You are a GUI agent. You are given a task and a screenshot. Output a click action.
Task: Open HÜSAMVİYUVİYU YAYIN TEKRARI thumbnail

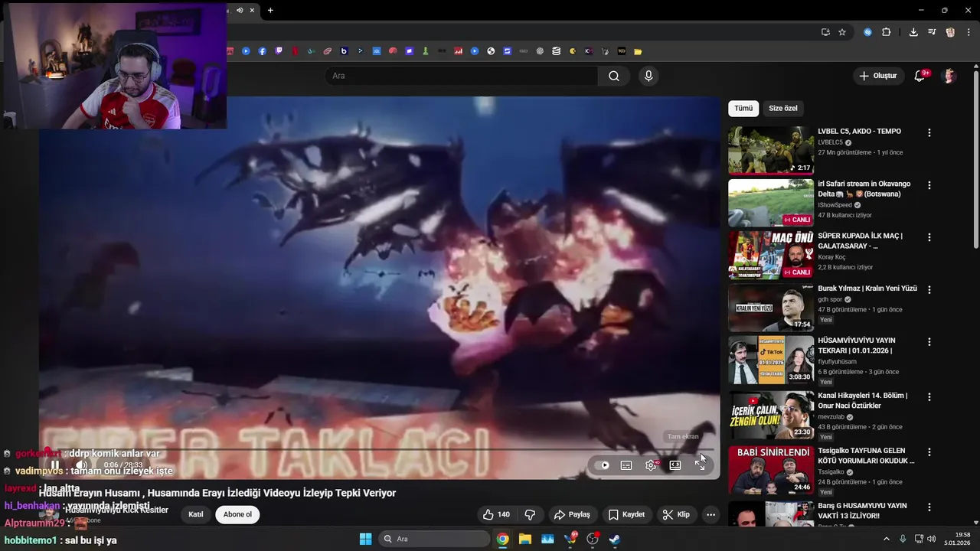[771, 360]
